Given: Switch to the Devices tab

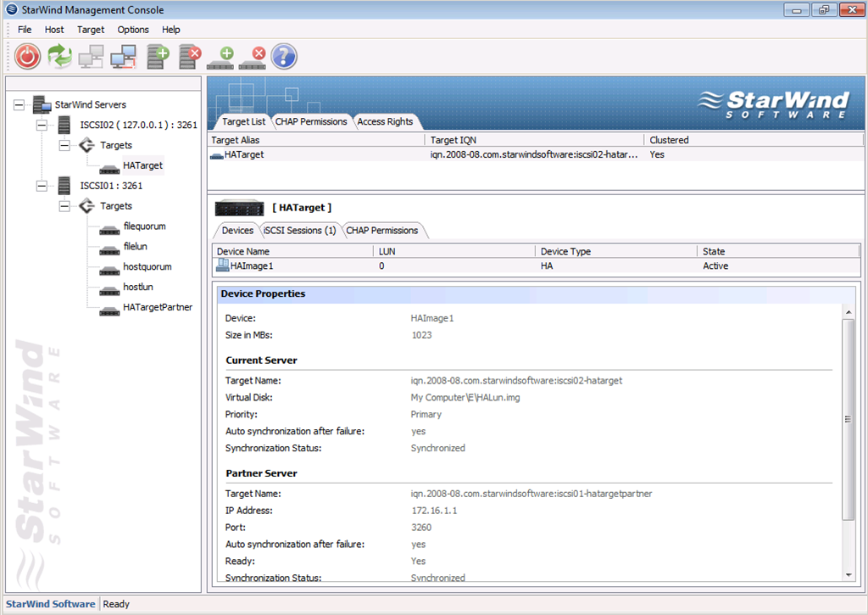Looking at the screenshot, I should [237, 231].
